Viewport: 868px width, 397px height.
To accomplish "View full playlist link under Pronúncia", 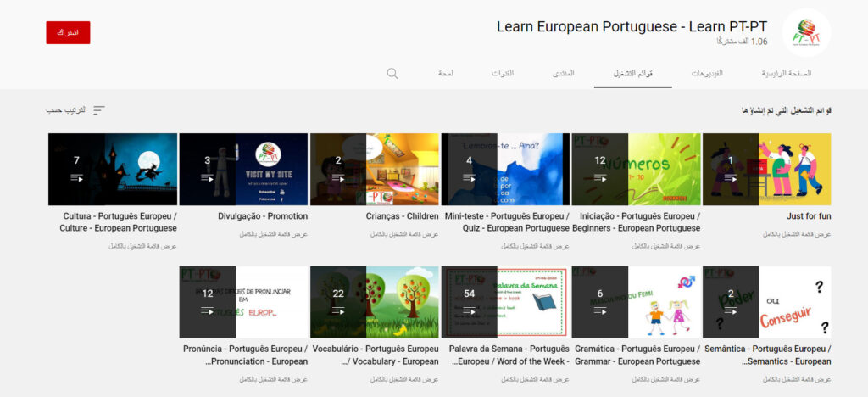I will [x=274, y=380].
